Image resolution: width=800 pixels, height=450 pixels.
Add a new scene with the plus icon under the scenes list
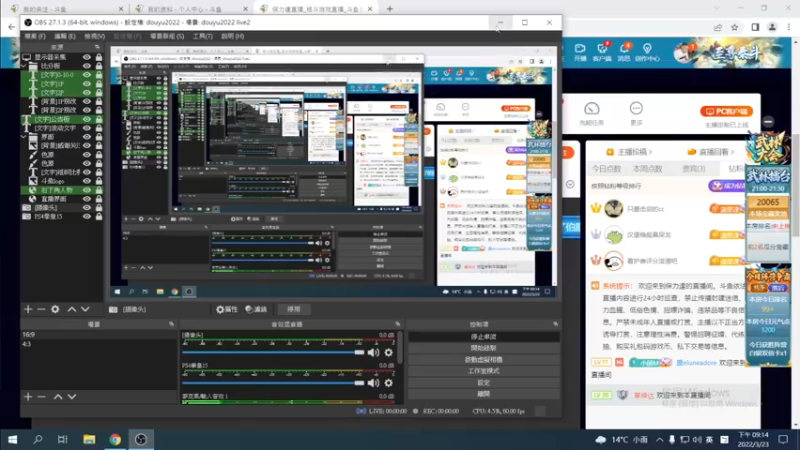click(28, 396)
